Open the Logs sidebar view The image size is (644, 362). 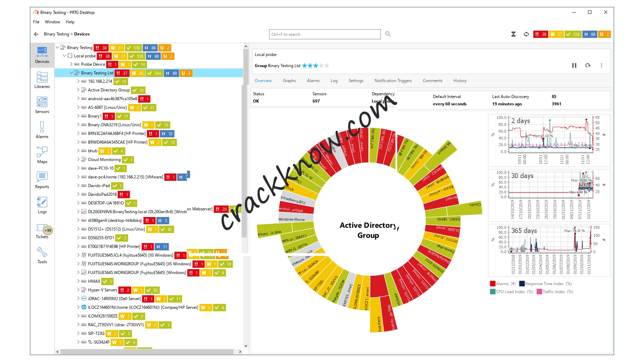click(x=42, y=205)
